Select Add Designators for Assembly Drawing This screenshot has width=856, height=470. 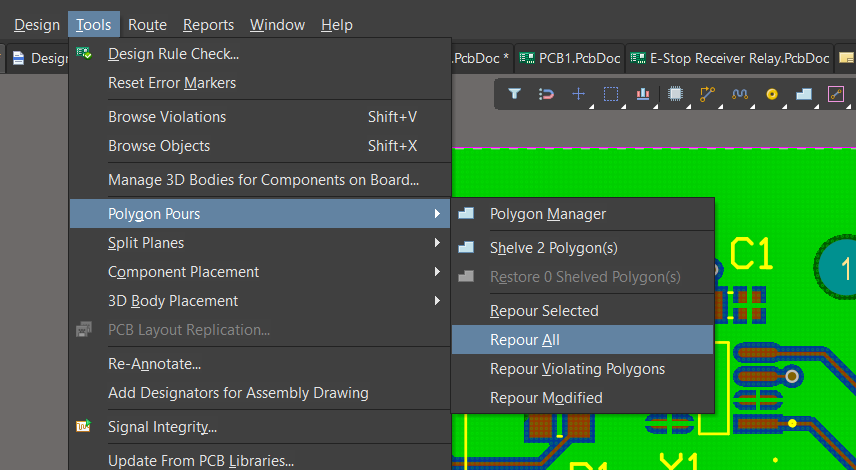click(260, 392)
